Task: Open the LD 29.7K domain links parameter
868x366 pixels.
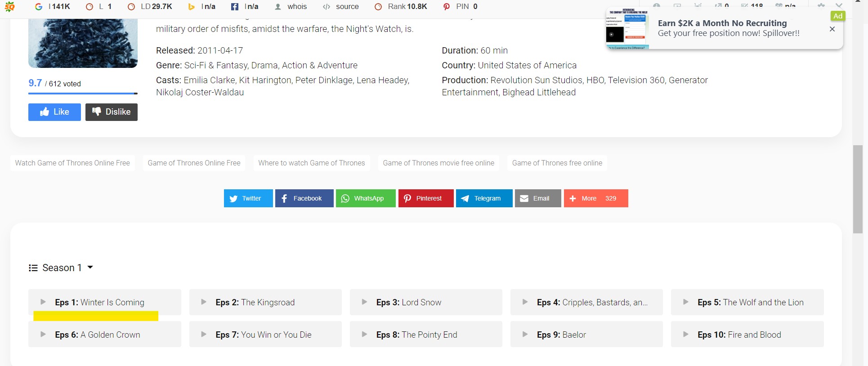Action: coord(150,6)
